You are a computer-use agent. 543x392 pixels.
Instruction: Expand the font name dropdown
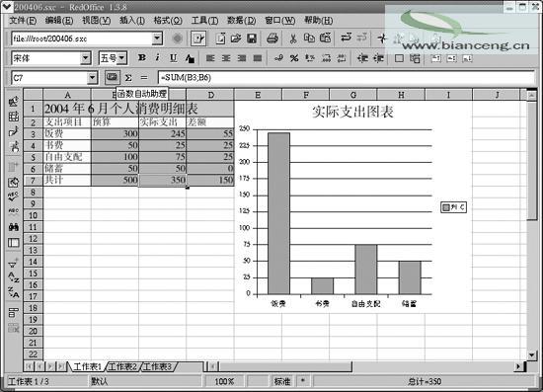85,58
